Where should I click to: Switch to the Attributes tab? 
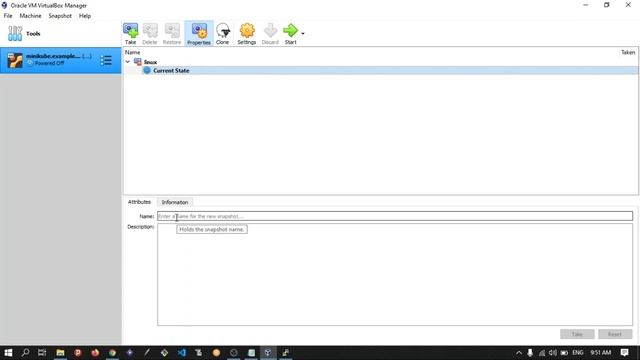click(139, 202)
